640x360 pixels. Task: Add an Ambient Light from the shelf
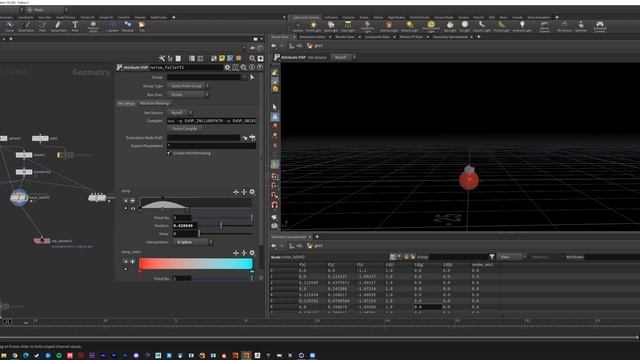(522, 27)
